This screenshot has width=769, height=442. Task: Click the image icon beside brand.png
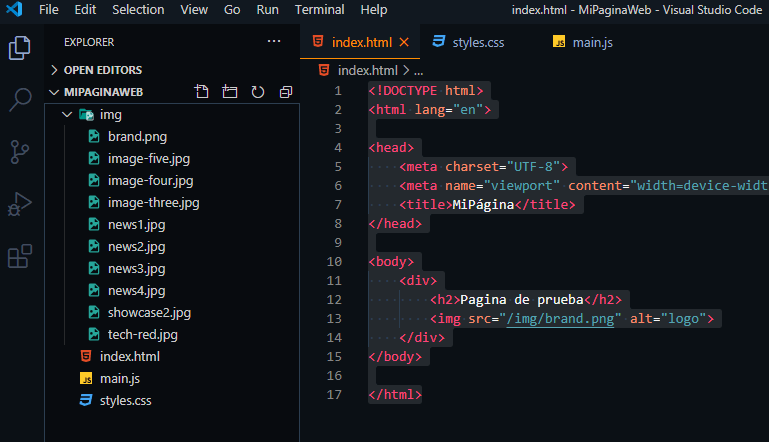pos(94,136)
